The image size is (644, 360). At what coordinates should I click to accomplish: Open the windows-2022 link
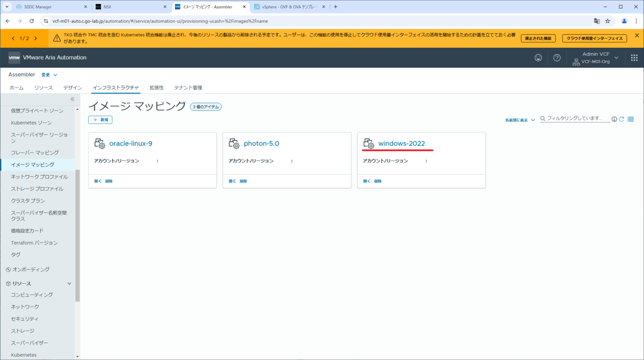click(x=401, y=143)
